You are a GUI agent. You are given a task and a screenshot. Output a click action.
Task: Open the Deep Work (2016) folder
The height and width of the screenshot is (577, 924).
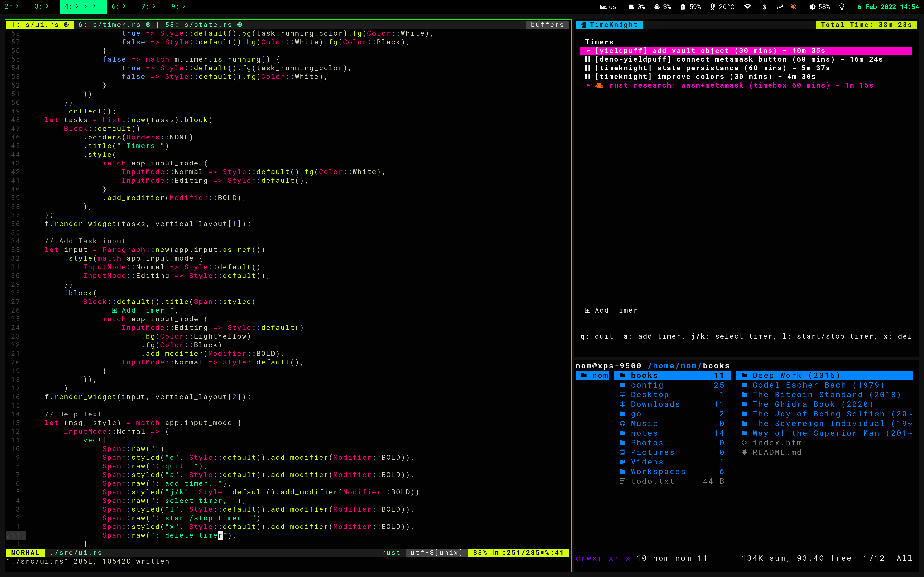click(796, 376)
